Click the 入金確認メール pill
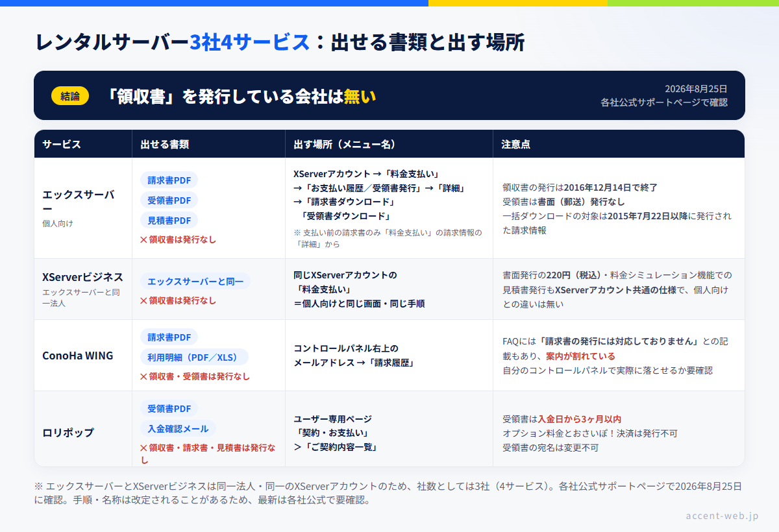The image size is (779, 532). [x=178, y=429]
